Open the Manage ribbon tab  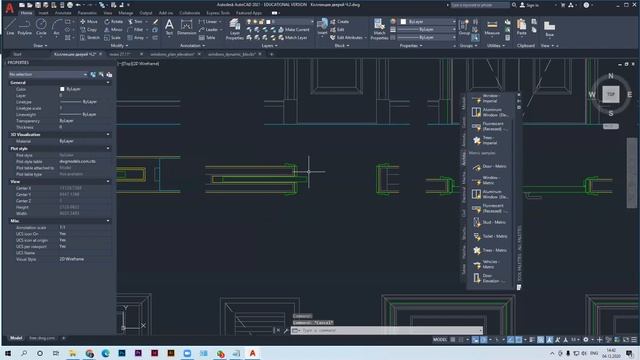point(125,13)
